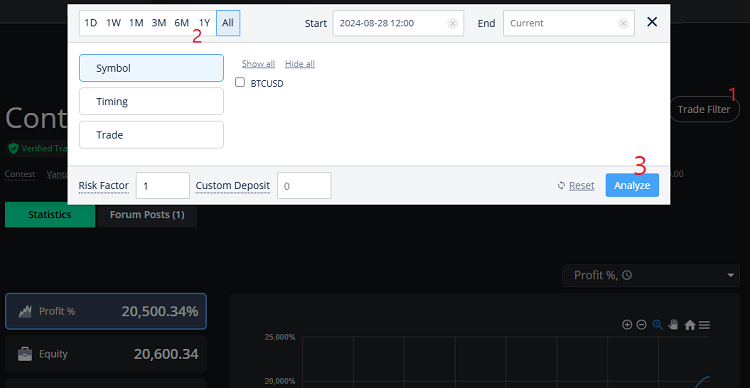
Task: Edit the Custom Deposit field
Action: 304,186
